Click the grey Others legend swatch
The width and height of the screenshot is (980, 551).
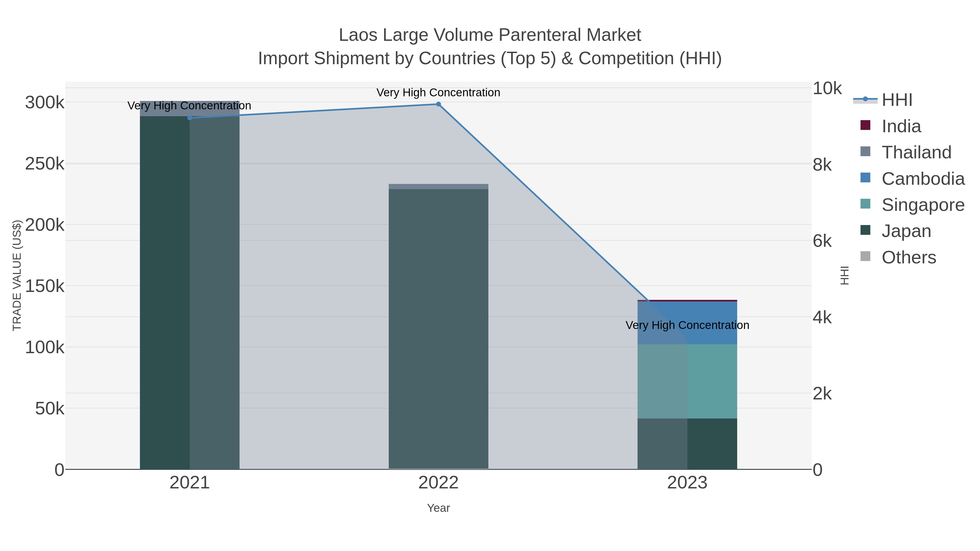(x=865, y=256)
